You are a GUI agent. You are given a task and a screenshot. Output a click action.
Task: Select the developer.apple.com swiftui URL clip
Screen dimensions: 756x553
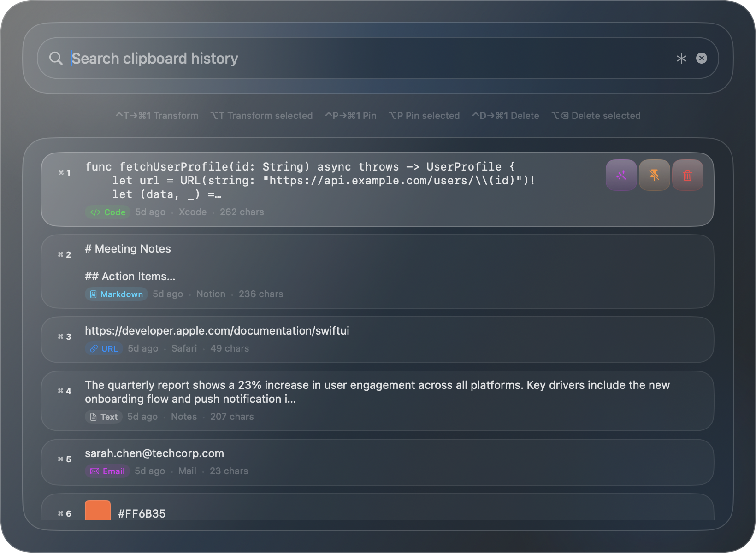click(378, 340)
